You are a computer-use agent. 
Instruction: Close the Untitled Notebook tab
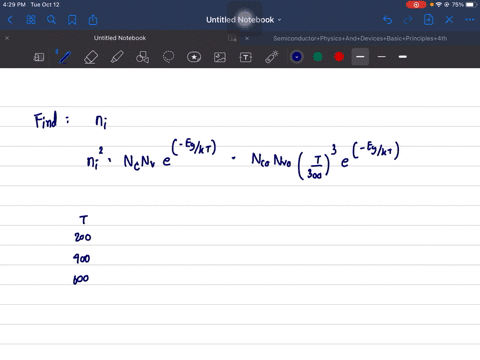(7, 38)
